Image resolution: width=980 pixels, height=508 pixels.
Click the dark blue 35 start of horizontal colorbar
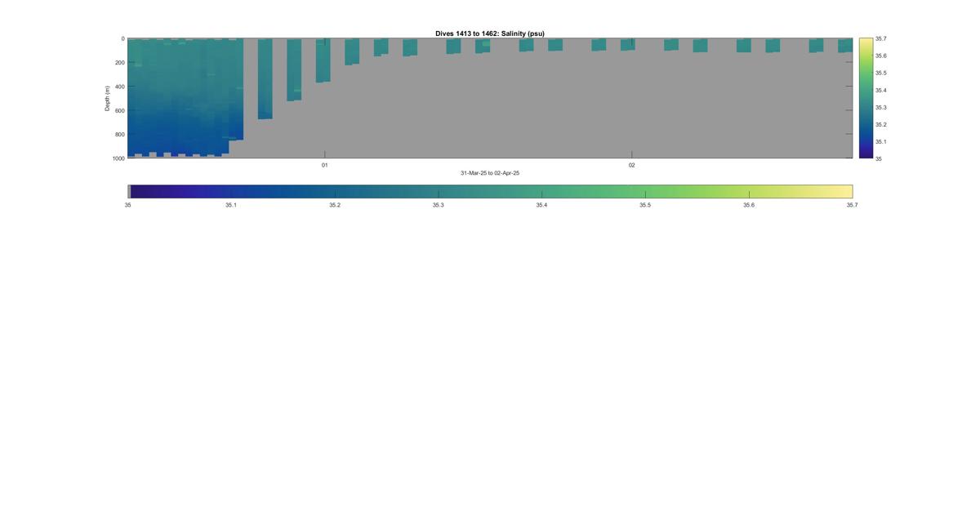[x=135, y=191]
